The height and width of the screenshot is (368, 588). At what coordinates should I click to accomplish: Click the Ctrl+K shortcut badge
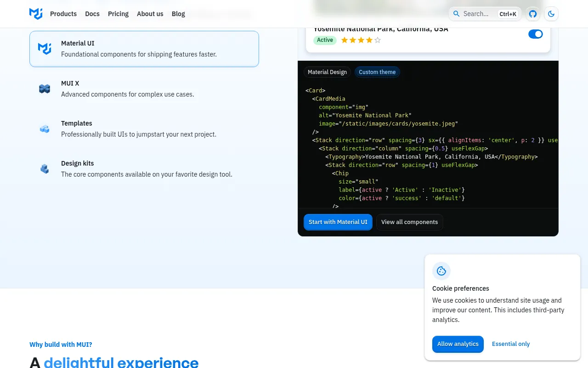coord(508,14)
